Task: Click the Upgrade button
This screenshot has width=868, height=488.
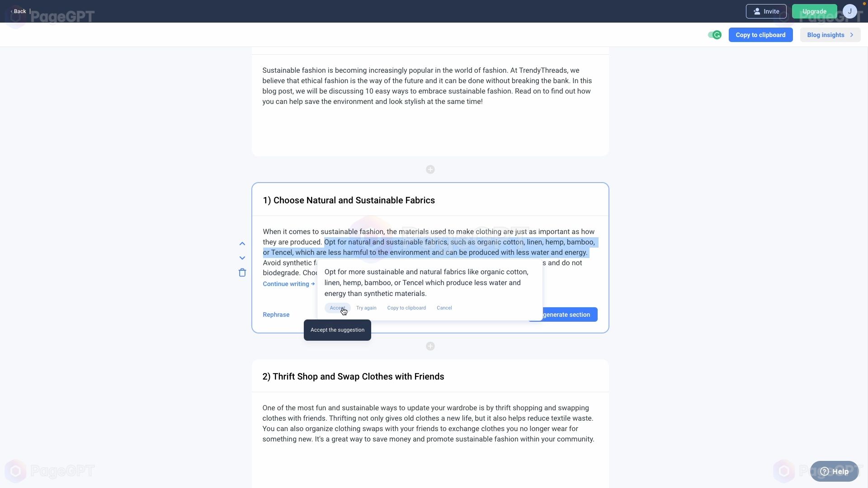Action: tap(814, 11)
